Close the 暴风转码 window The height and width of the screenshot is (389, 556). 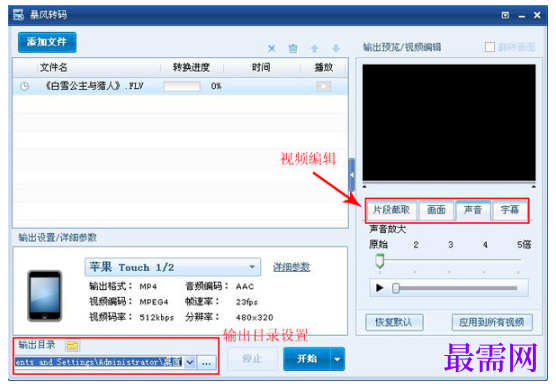(x=537, y=15)
